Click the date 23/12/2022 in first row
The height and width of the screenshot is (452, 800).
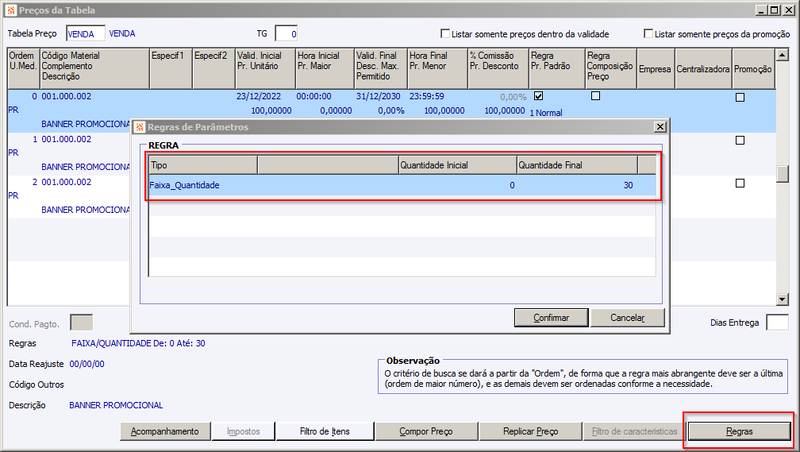point(259,96)
